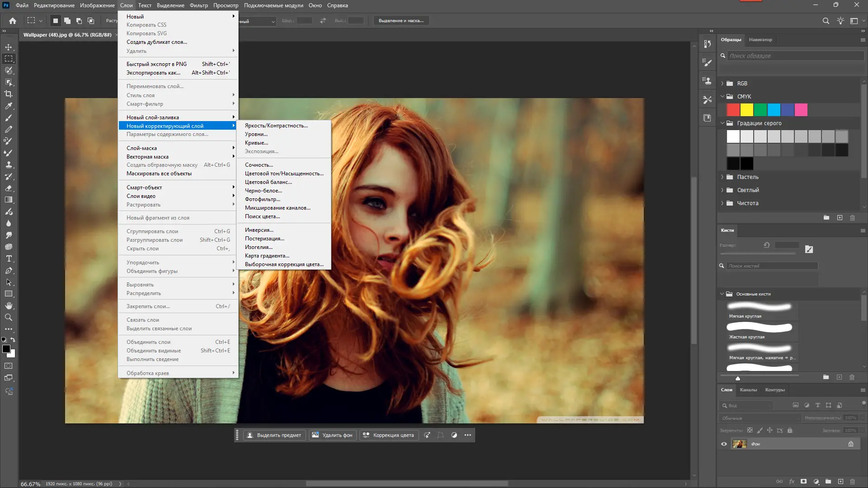Switch to the Каналы tab
The image size is (868, 488).
click(x=748, y=390)
